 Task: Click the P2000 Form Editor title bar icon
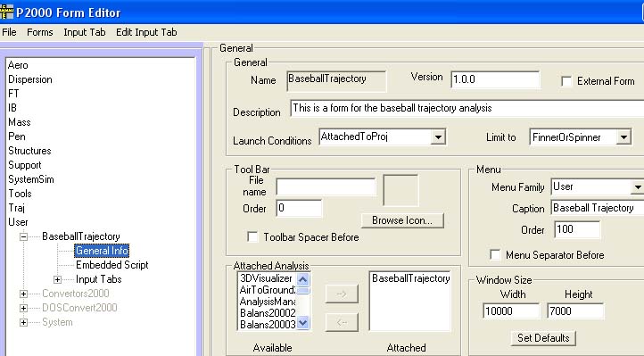click(x=6, y=12)
